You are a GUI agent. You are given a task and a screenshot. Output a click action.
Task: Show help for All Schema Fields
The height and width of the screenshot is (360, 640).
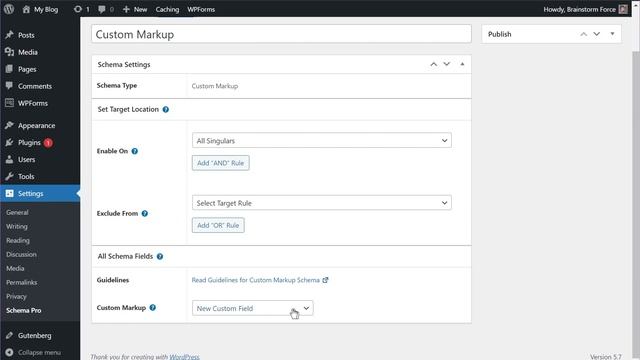160,256
